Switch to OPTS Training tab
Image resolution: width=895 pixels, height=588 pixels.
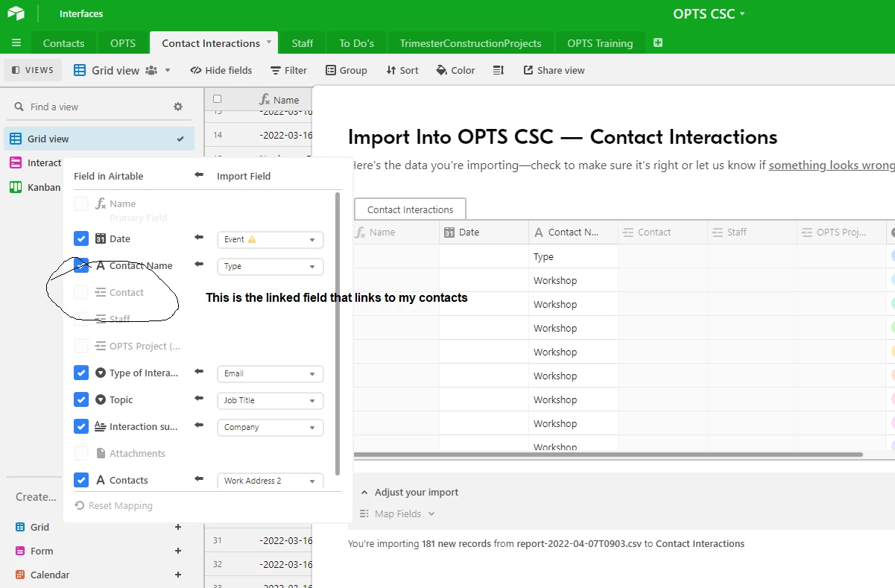(600, 43)
